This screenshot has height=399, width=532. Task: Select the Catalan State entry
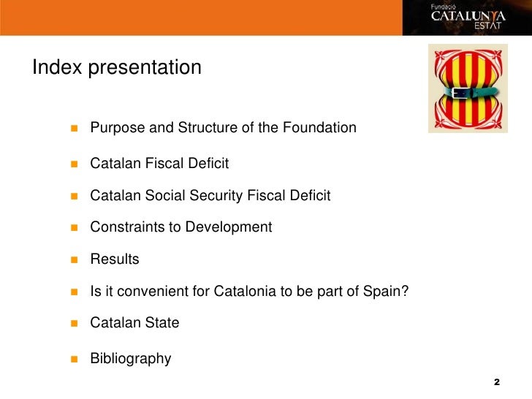(134, 323)
